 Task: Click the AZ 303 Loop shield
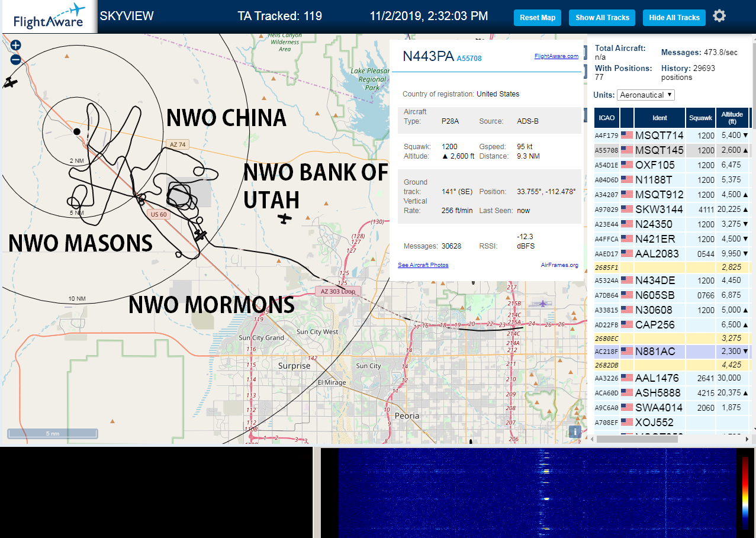coord(338,291)
